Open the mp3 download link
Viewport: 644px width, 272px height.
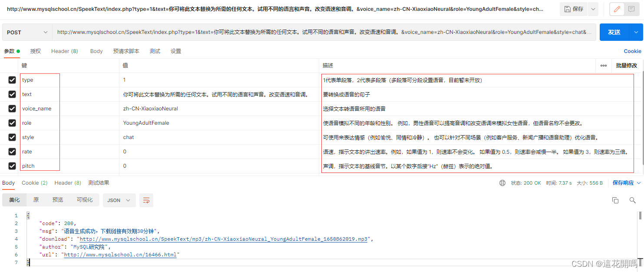click(224, 239)
